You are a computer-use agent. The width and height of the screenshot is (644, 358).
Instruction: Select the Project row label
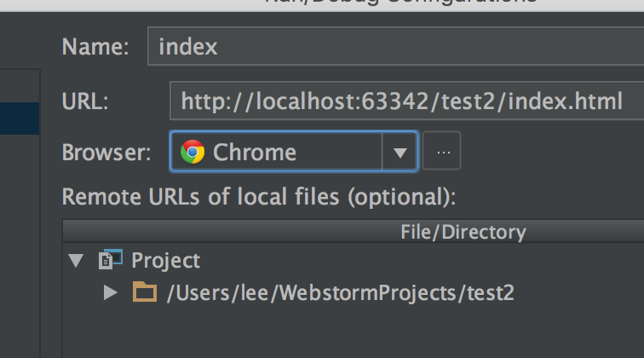[165, 260]
